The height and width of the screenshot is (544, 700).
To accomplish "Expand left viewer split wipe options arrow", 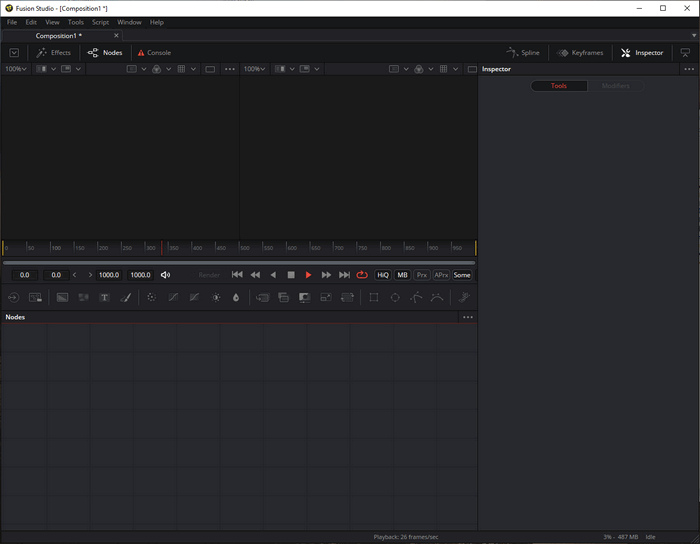I will [x=54, y=69].
